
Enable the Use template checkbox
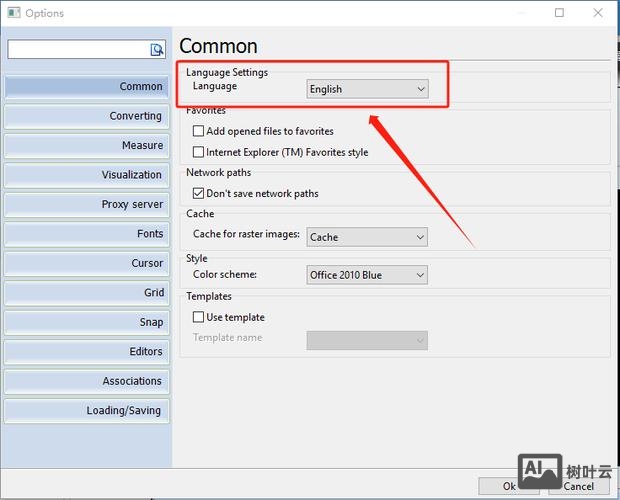(x=198, y=317)
